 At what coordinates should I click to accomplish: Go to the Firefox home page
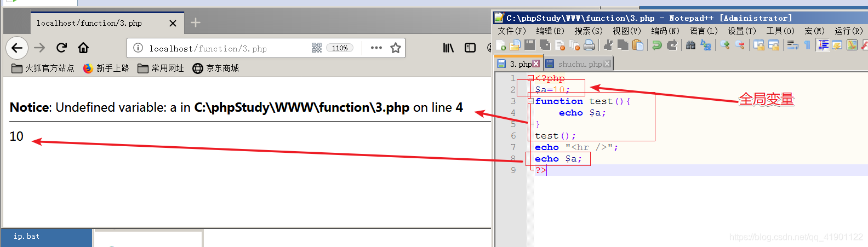click(83, 48)
